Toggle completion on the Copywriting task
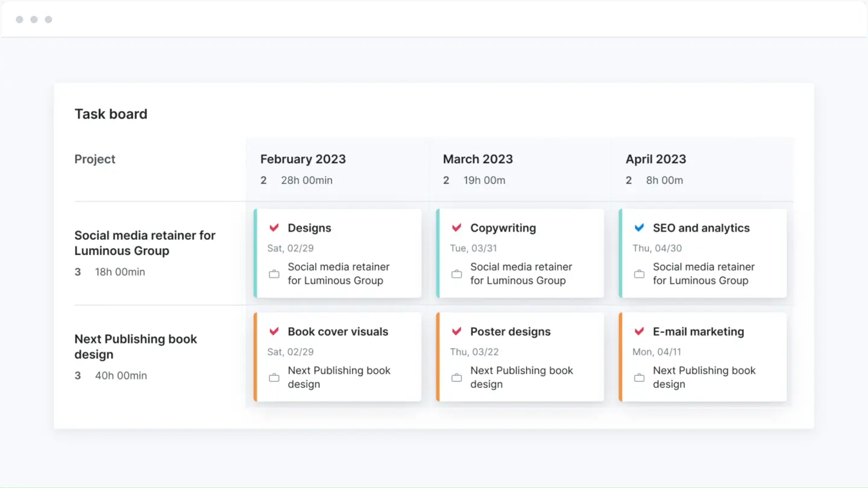The height and width of the screenshot is (488, 868). click(x=456, y=228)
